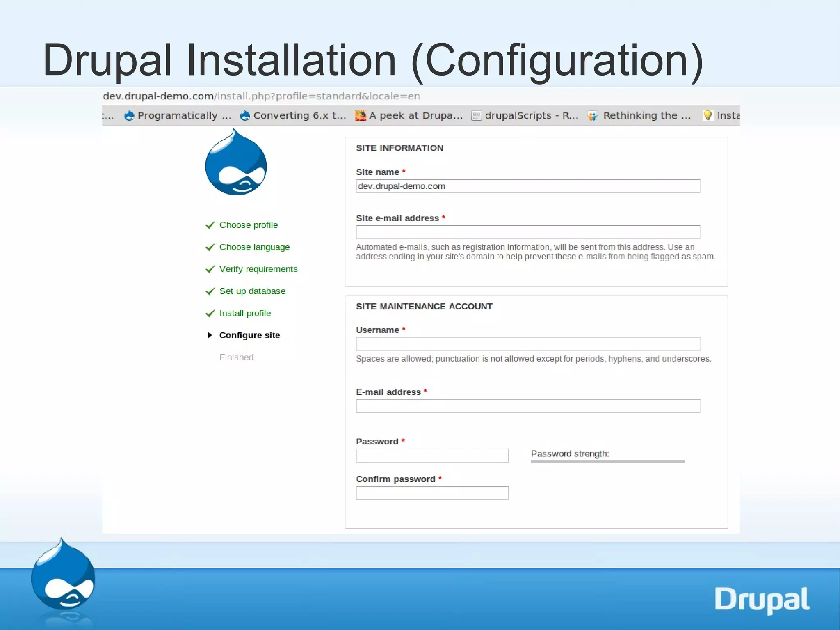The width and height of the screenshot is (840, 630).
Task: Click the checkmark beside Install profile
Action: point(210,314)
